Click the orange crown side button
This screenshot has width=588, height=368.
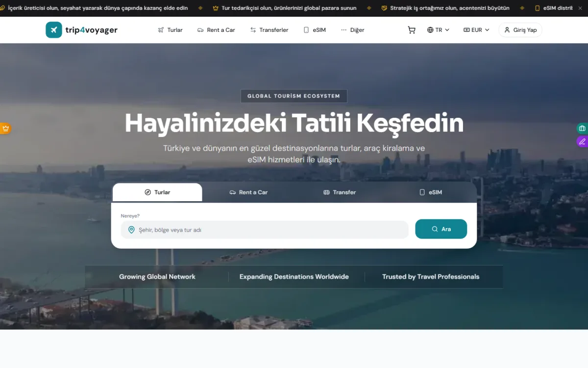(x=5, y=129)
